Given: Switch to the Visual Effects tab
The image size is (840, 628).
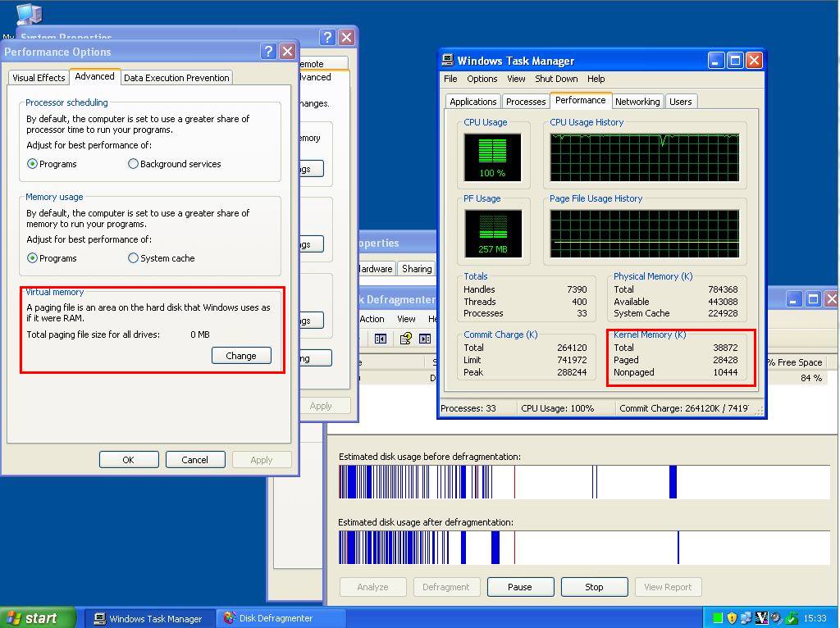Looking at the screenshot, I should pyautogui.click(x=39, y=78).
